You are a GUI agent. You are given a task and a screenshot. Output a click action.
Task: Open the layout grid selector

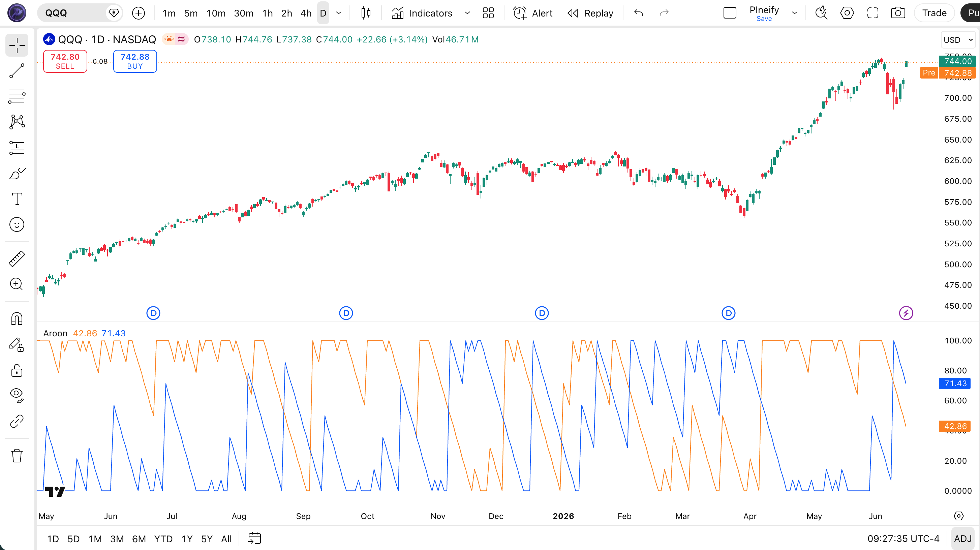[488, 13]
